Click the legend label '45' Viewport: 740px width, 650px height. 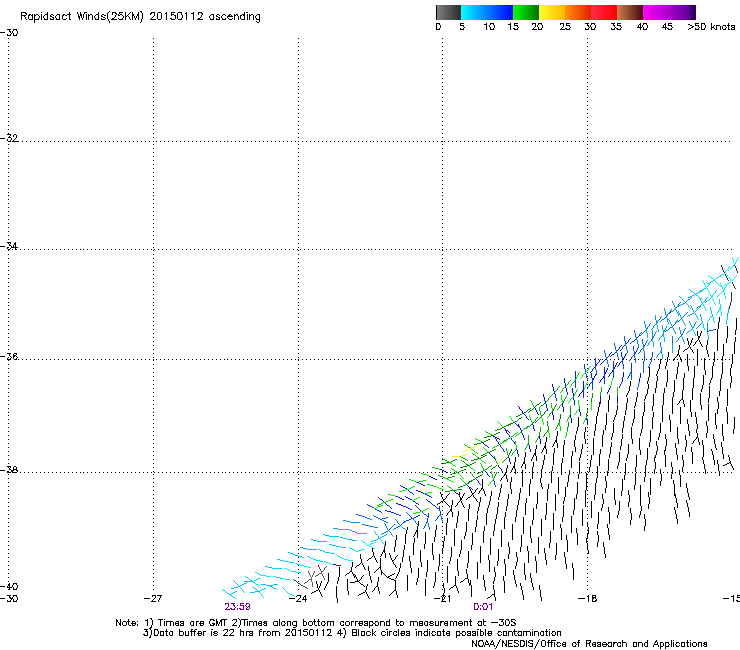667,27
